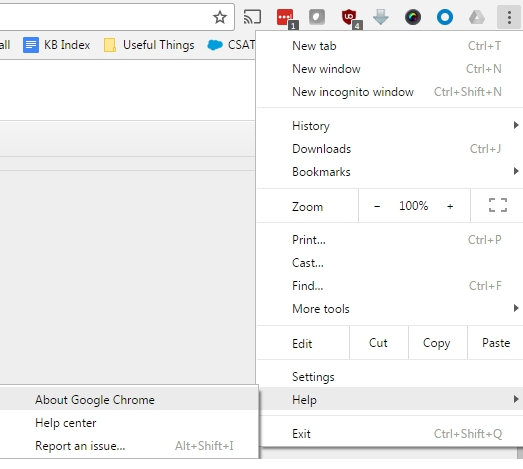Viewport: 523px width, 469px height.
Task: Choose Find... from the menu
Action: 390,286
